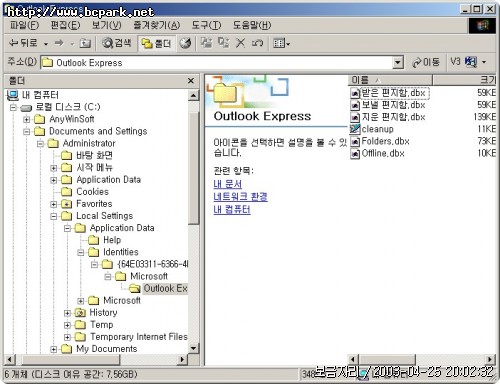Select the {64E03311-6366 identity folder
Viewport: 500px width, 384px height.
pyautogui.click(x=153, y=264)
